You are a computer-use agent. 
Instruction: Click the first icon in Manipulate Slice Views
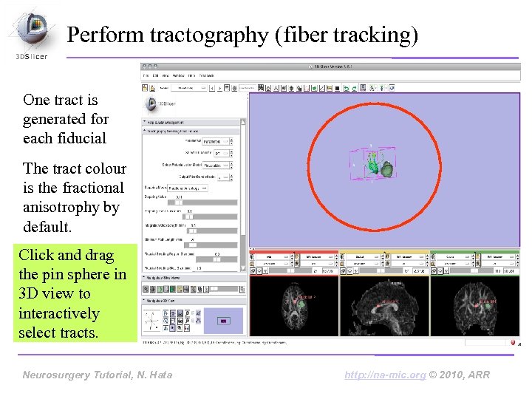coord(146,289)
